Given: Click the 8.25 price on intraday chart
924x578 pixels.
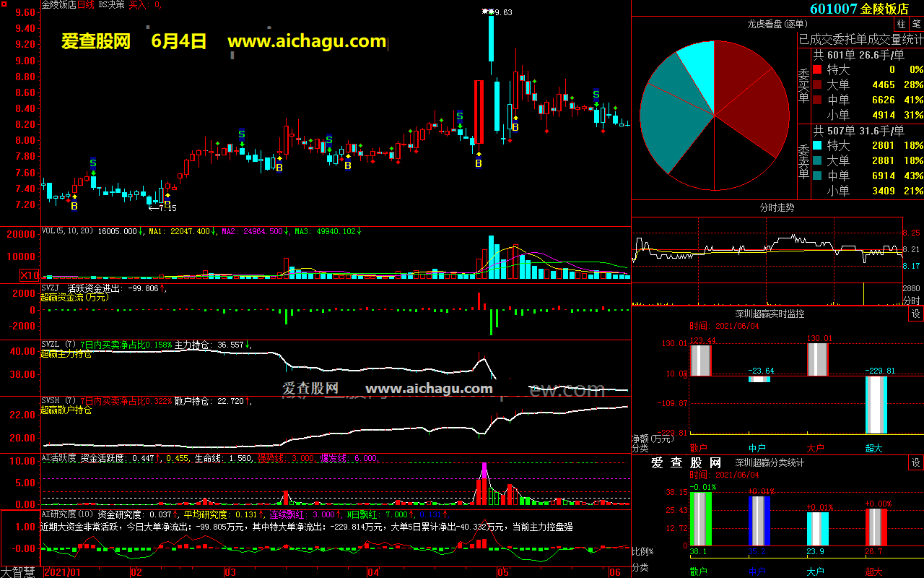Looking at the screenshot, I should [x=911, y=233].
